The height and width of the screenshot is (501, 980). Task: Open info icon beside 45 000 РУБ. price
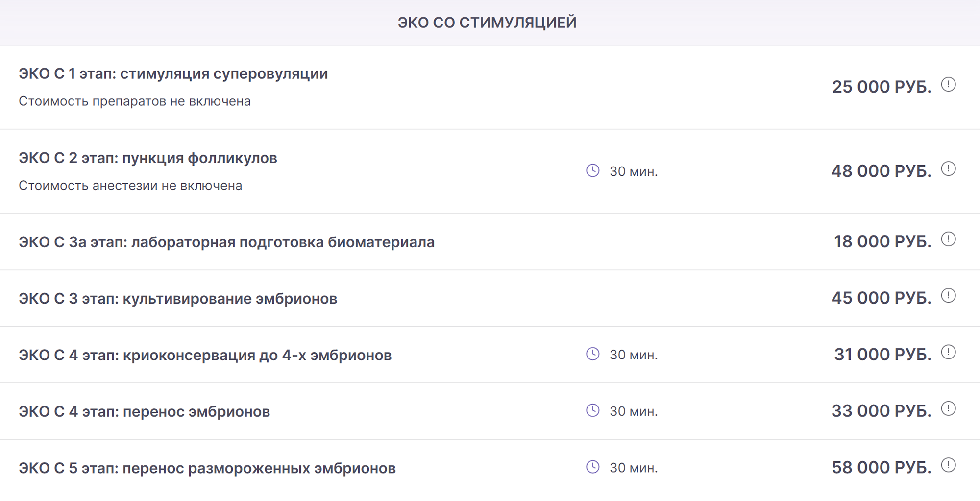coord(948,296)
